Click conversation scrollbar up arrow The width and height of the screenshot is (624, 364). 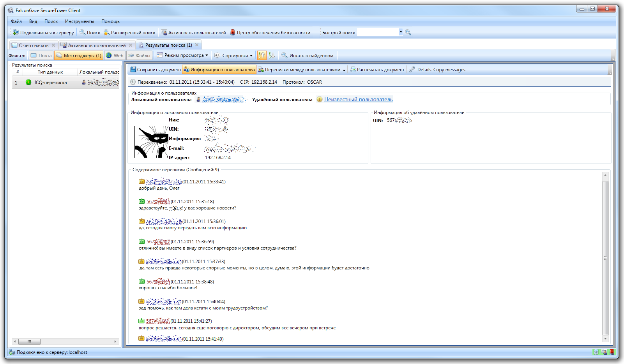coord(605,176)
